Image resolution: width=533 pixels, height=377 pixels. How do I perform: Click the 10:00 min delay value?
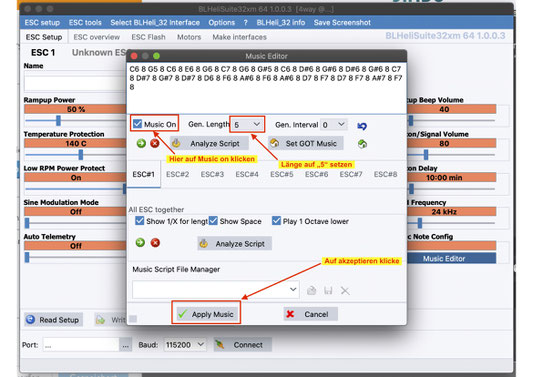[x=444, y=177]
